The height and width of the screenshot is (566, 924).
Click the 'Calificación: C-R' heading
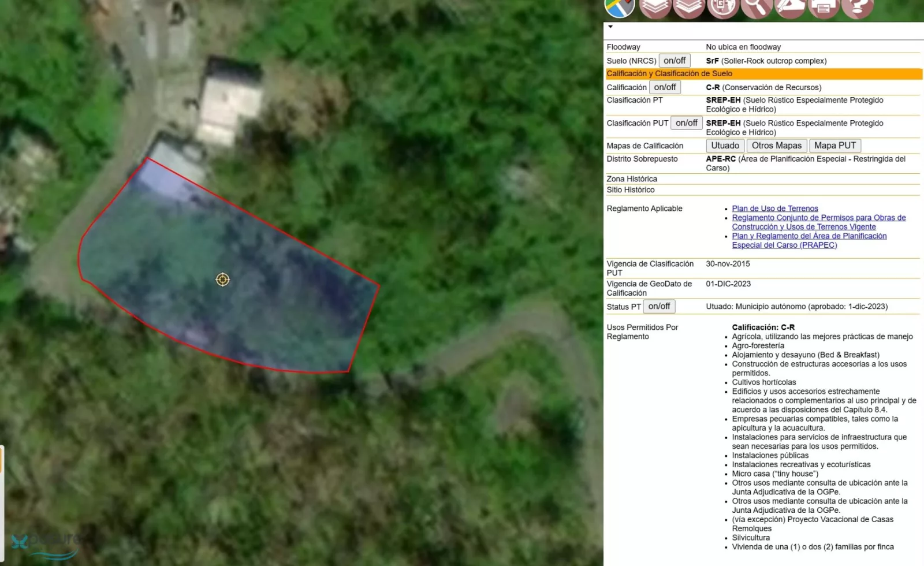[763, 327]
